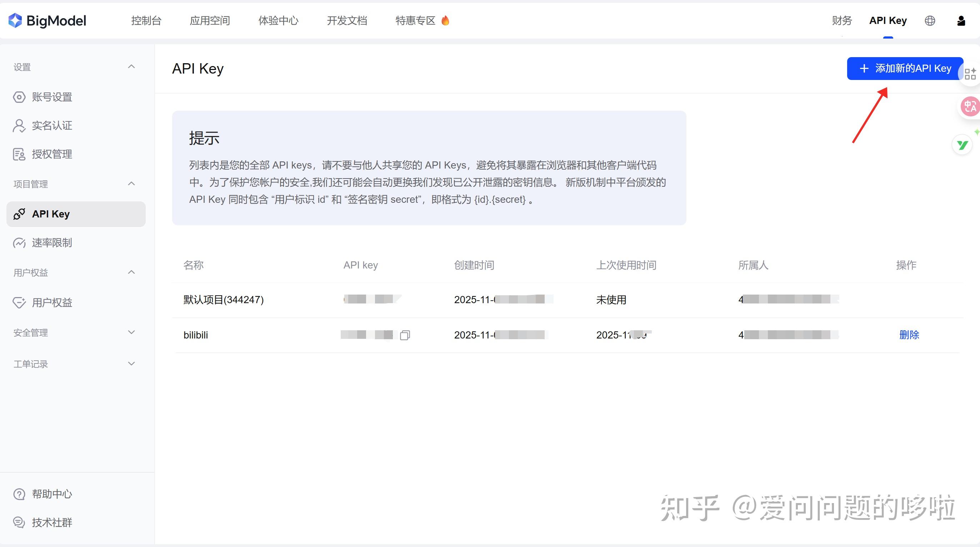Select the API Key top navigation tab
The width and height of the screenshot is (980, 547).
click(888, 21)
